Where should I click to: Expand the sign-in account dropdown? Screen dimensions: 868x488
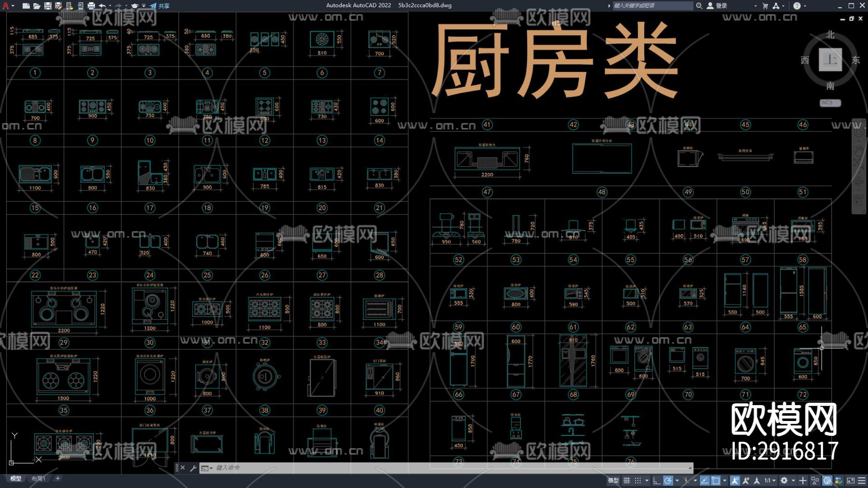tap(755, 6)
